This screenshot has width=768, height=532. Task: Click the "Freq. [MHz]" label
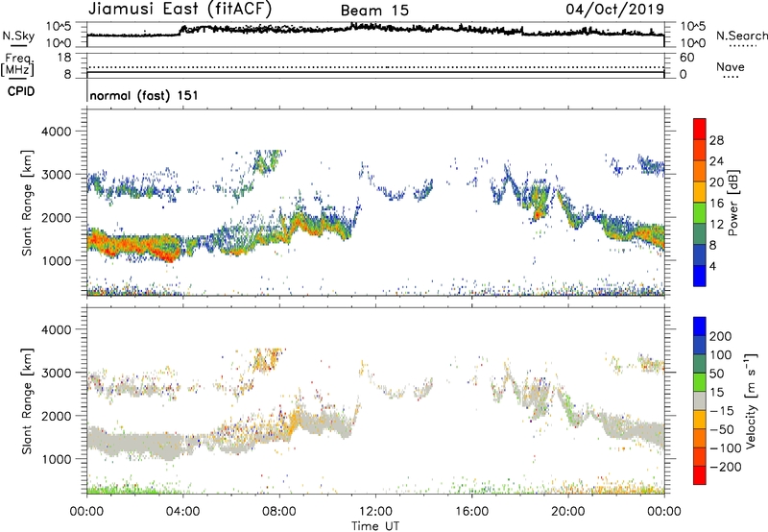[x=17, y=65]
